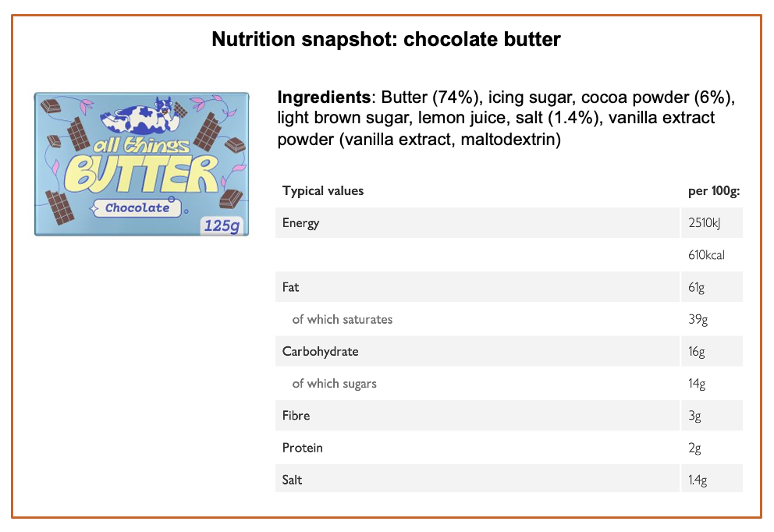The image size is (774, 532).
Task: Select the Fat row in the table
Action: coord(509,287)
